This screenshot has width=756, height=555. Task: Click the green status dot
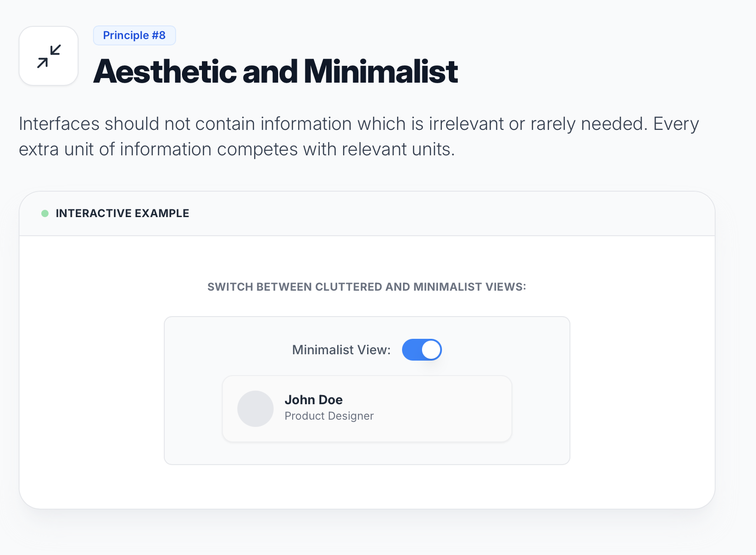tap(45, 213)
